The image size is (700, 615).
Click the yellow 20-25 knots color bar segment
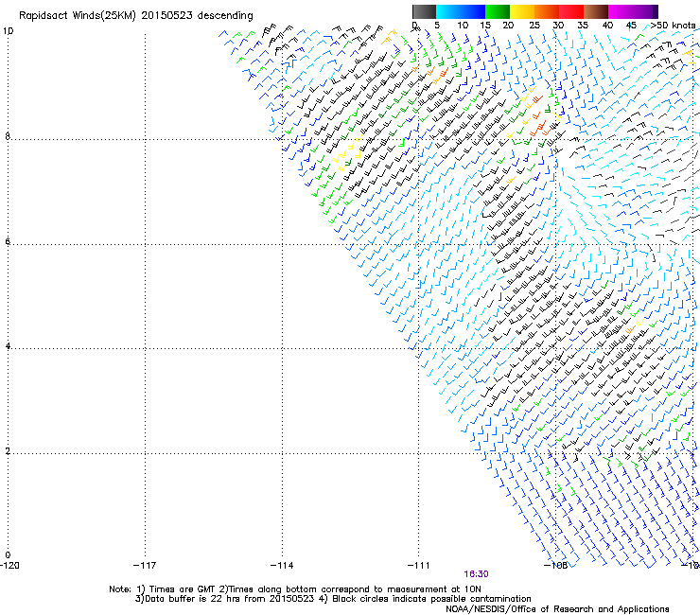click(x=522, y=11)
